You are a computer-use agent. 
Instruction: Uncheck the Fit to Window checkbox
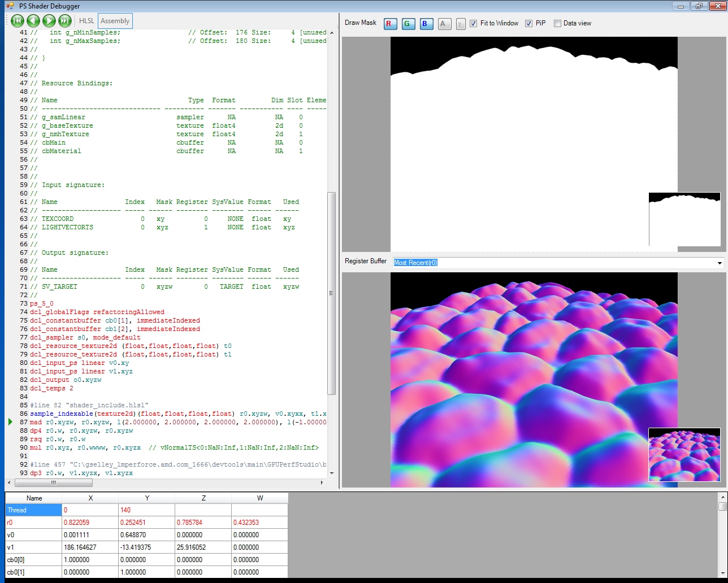(x=474, y=24)
